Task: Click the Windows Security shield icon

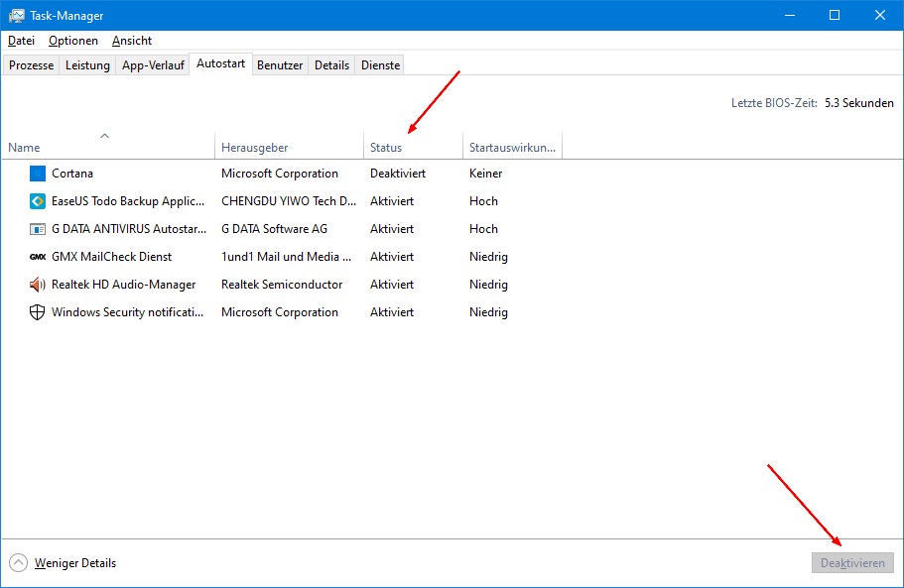Action: (38, 312)
